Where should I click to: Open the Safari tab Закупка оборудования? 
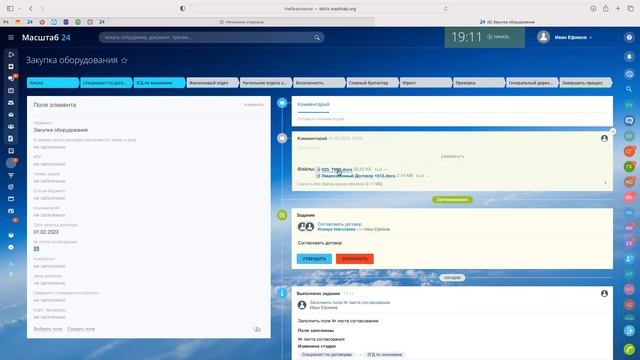(507, 22)
